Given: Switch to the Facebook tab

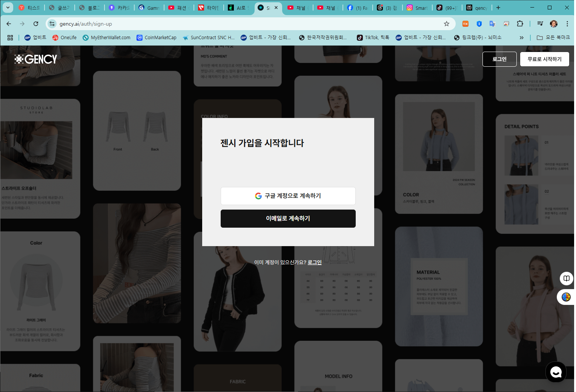Looking at the screenshot, I should coord(358,8).
